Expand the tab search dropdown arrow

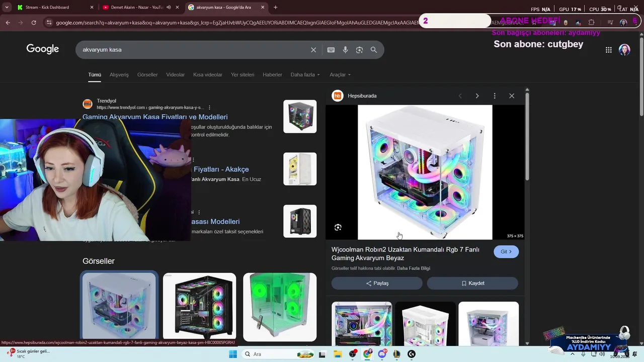(7, 8)
